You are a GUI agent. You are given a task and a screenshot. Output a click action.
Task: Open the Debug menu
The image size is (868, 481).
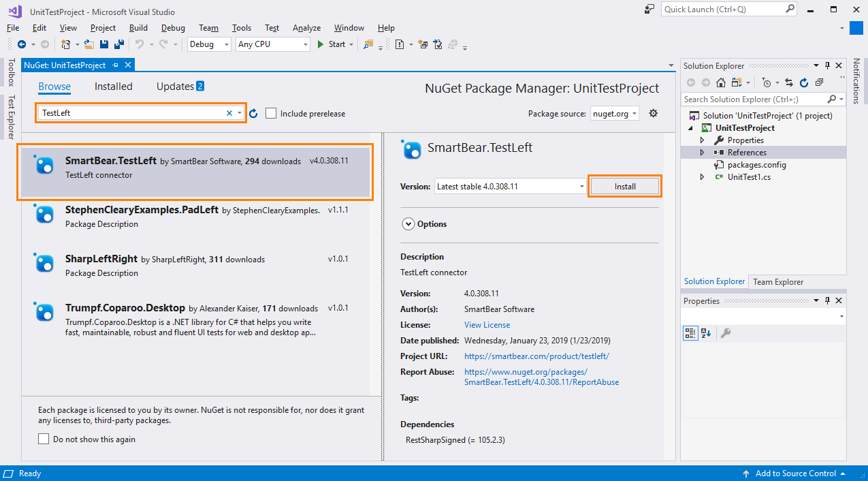172,28
